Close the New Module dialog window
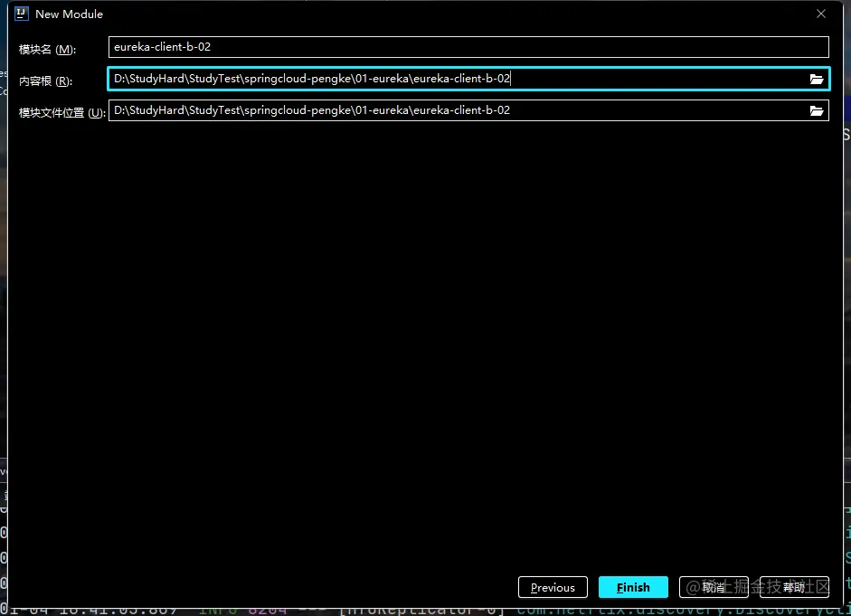The height and width of the screenshot is (616, 851). tap(821, 14)
